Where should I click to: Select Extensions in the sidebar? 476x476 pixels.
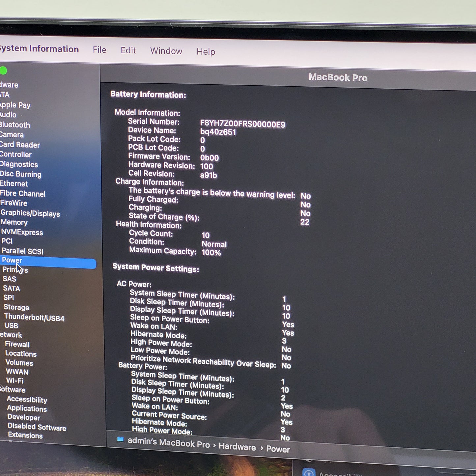[x=25, y=435]
